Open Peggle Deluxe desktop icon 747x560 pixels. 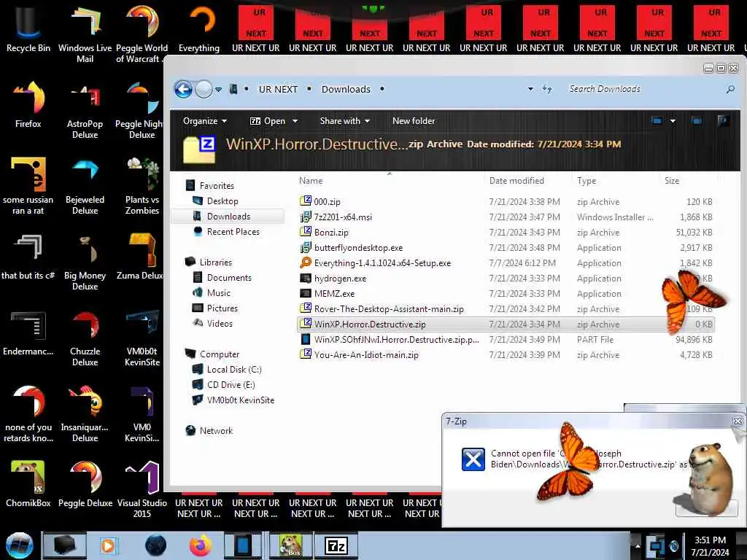coord(85,483)
